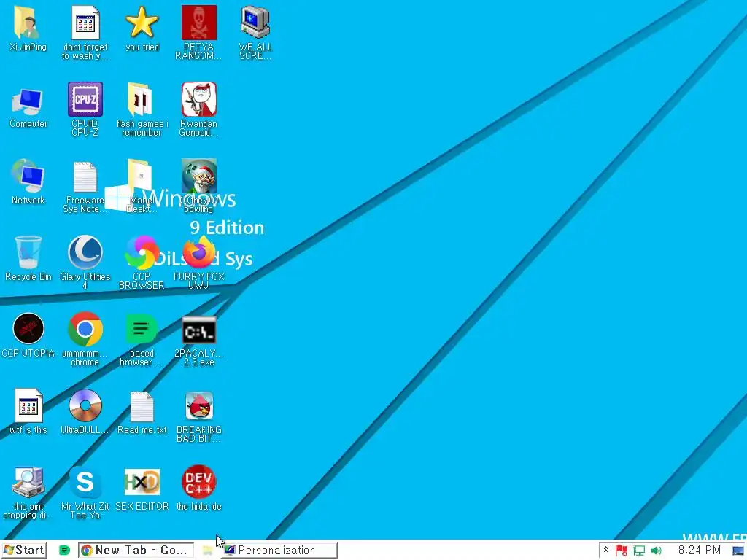Viewport: 747px width, 560px height.
Task: Expand the hidden tray icons arrow
Action: click(x=605, y=550)
